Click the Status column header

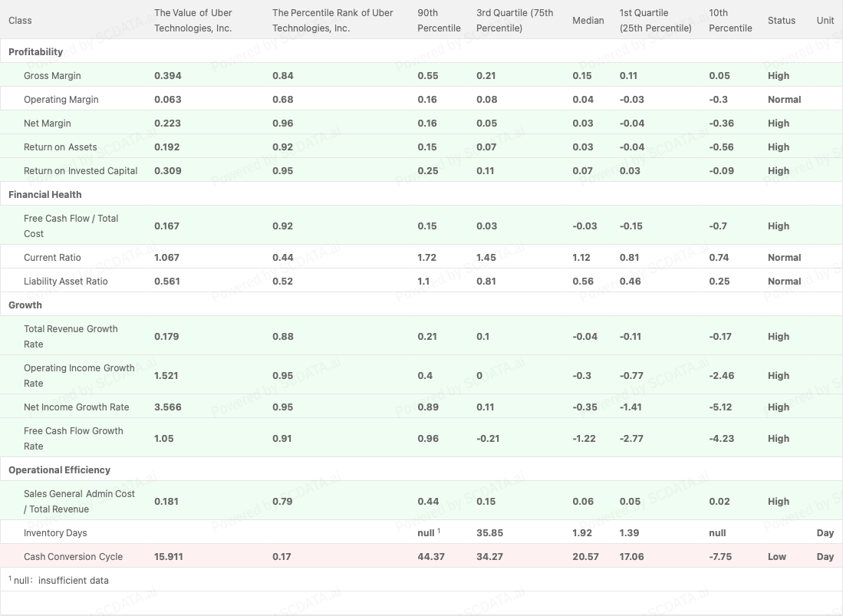point(781,21)
